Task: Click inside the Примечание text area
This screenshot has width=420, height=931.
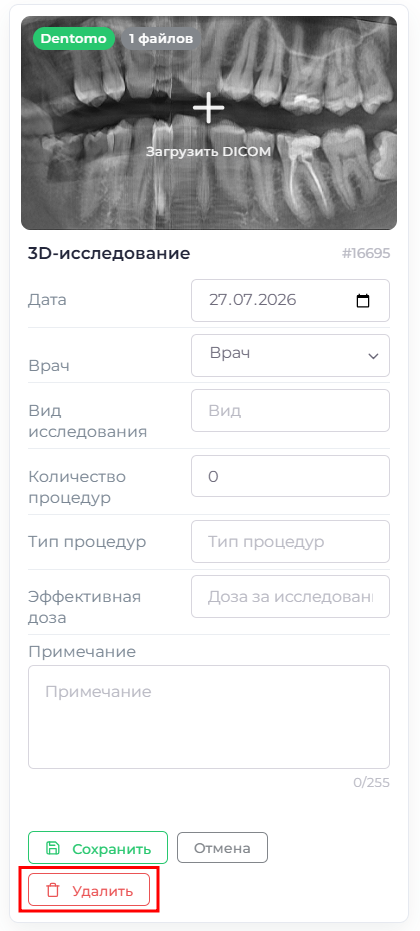Action: click(x=209, y=717)
